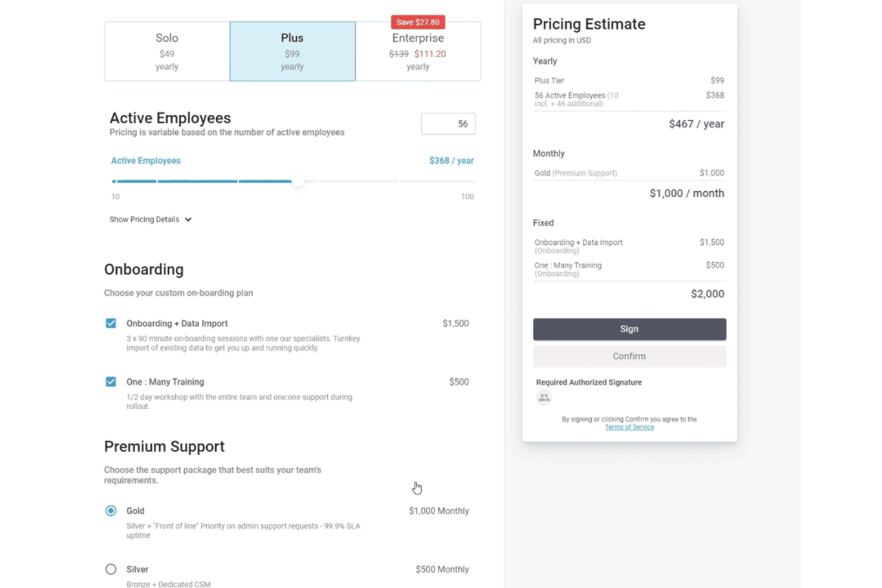
Task: Click the '$1,000 Monthly' Gold price
Action: click(x=439, y=511)
